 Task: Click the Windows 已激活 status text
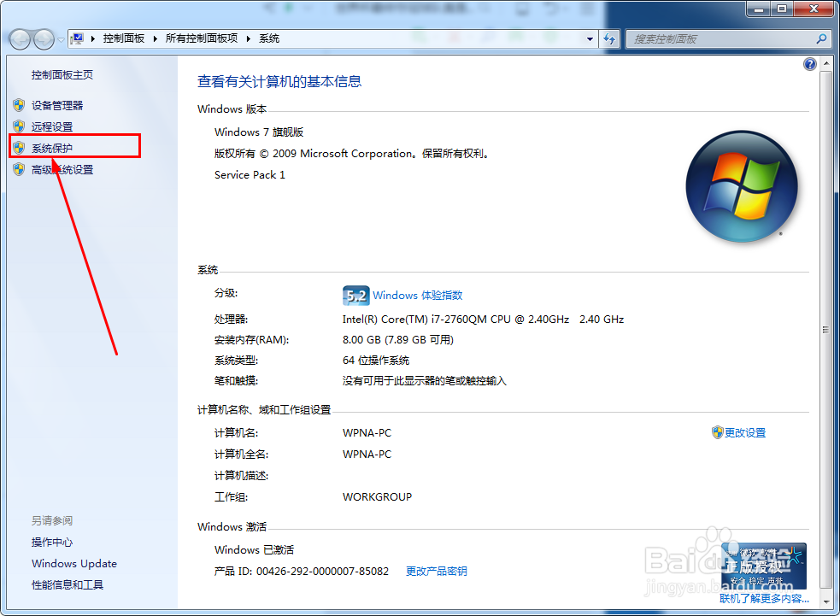pos(254,549)
